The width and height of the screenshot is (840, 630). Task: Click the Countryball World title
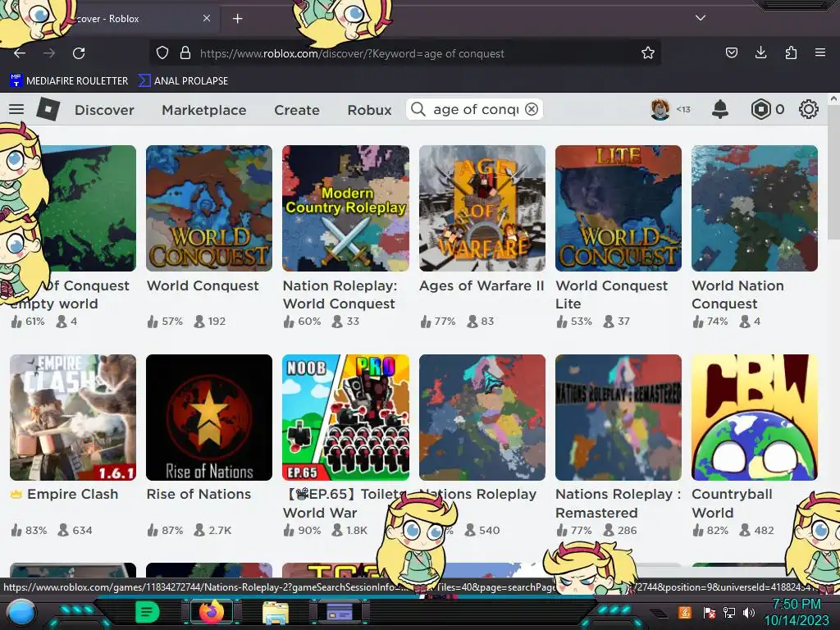coord(732,503)
